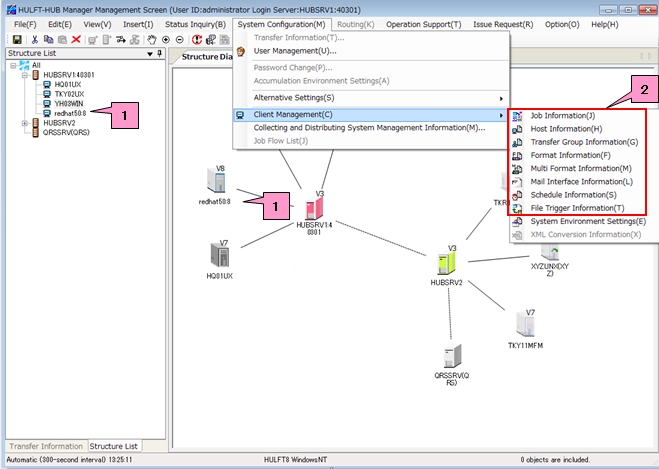Click the redhat508 host icon in diagram
Screen dimensions: 659x469
[x=215, y=181]
